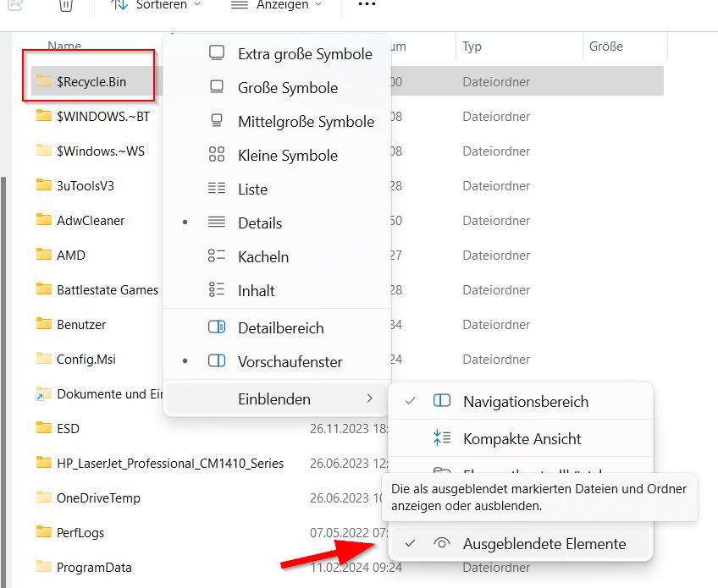This screenshot has height=588, width=718.
Task: Open the Sortieren dropdown
Action: coord(156,5)
